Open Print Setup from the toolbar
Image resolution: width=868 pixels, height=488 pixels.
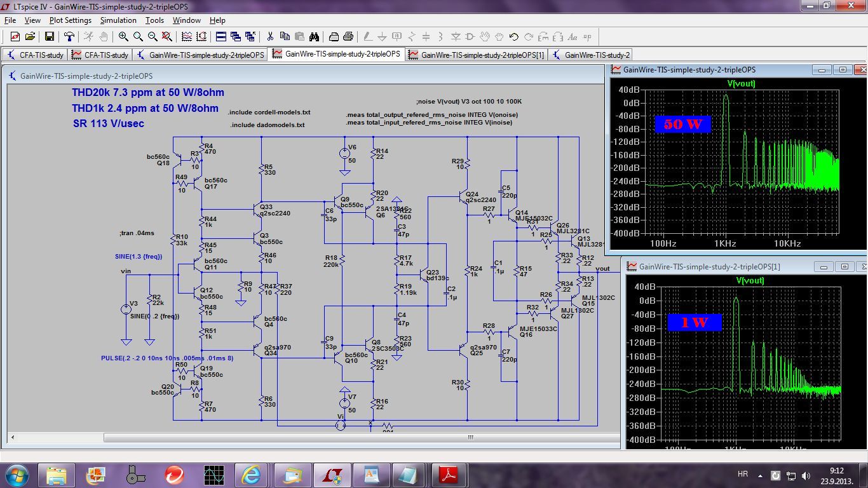point(334,37)
